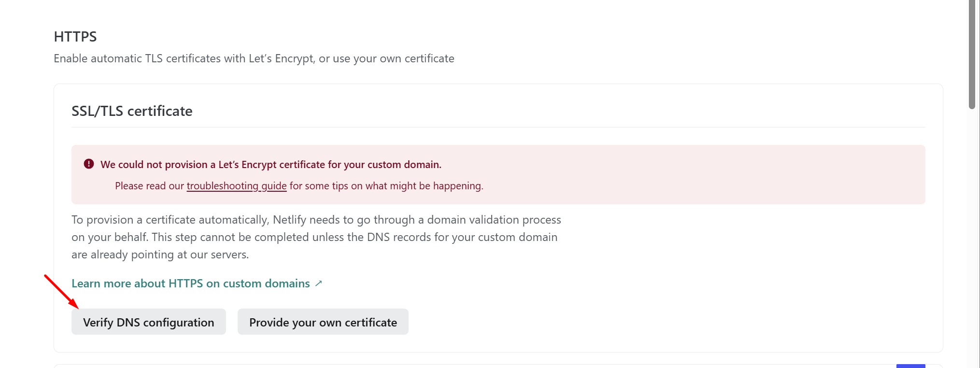The height and width of the screenshot is (368, 980).
Task: Click the SSL/TLS certificate card title
Action: point(132,111)
